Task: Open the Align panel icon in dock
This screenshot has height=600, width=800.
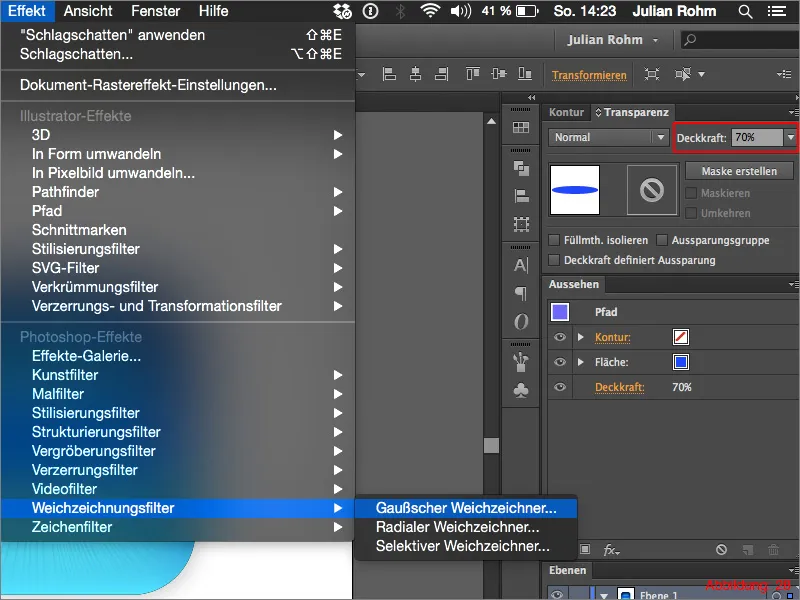Action: coord(521,196)
